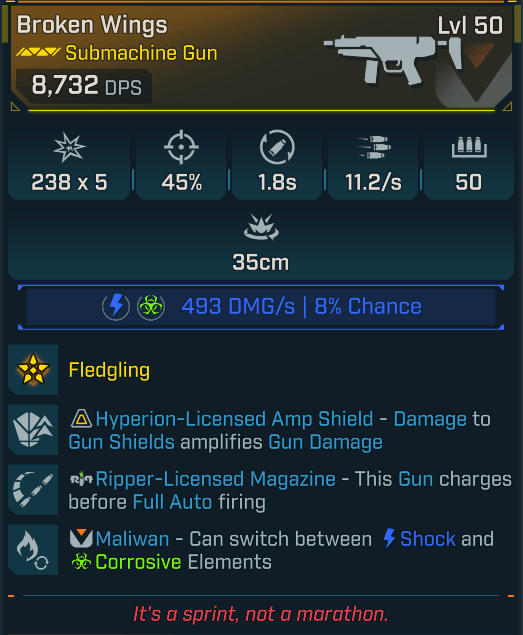Click the corrosive biohazard element icon
Viewport: 523px width, 635px height.
click(151, 307)
